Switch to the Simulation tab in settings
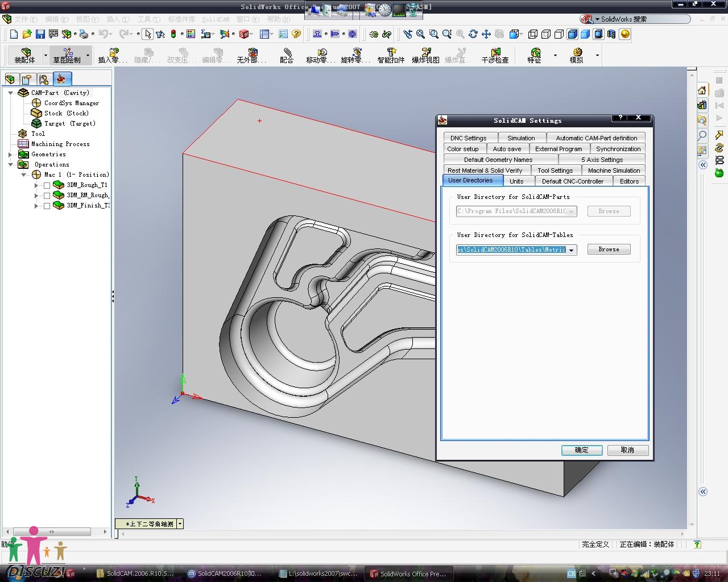Viewport: 728px width, 582px height. (x=521, y=138)
